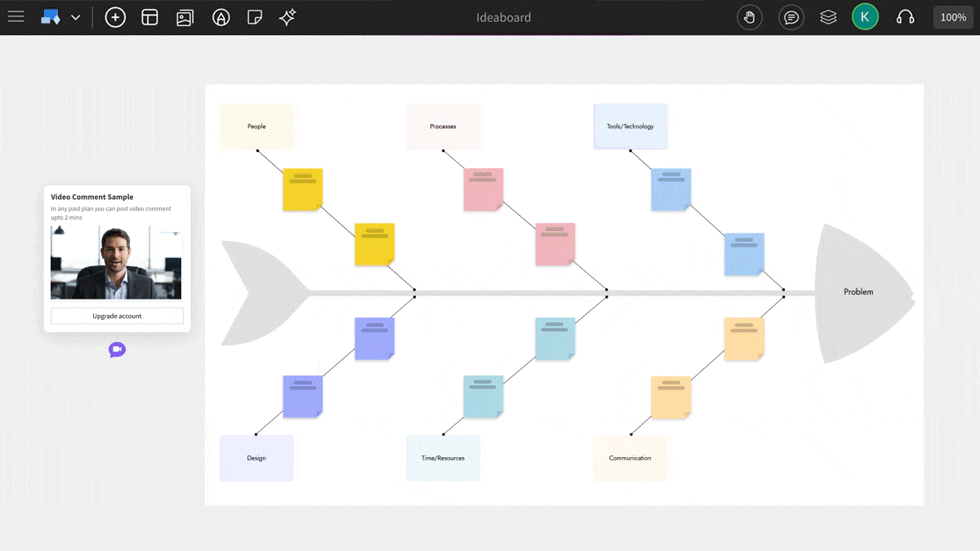Select the hand pan tool
This screenshot has width=980, height=551.
[750, 16]
